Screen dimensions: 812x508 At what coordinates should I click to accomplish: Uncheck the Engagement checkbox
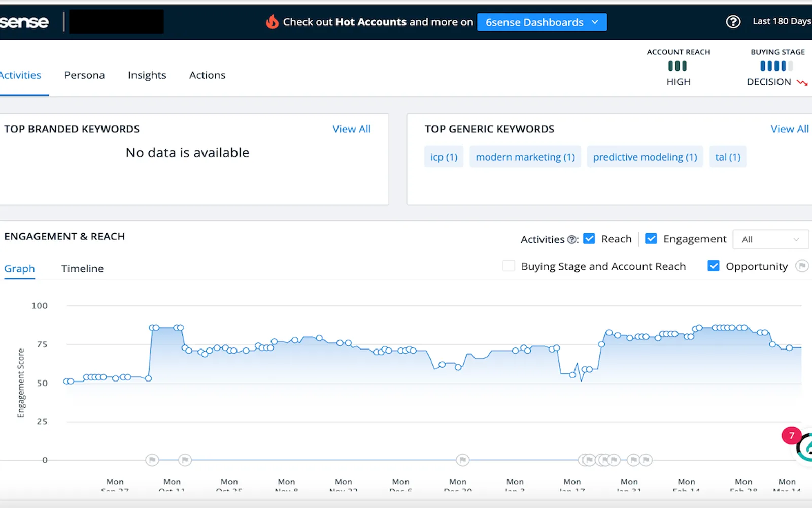[x=651, y=239]
